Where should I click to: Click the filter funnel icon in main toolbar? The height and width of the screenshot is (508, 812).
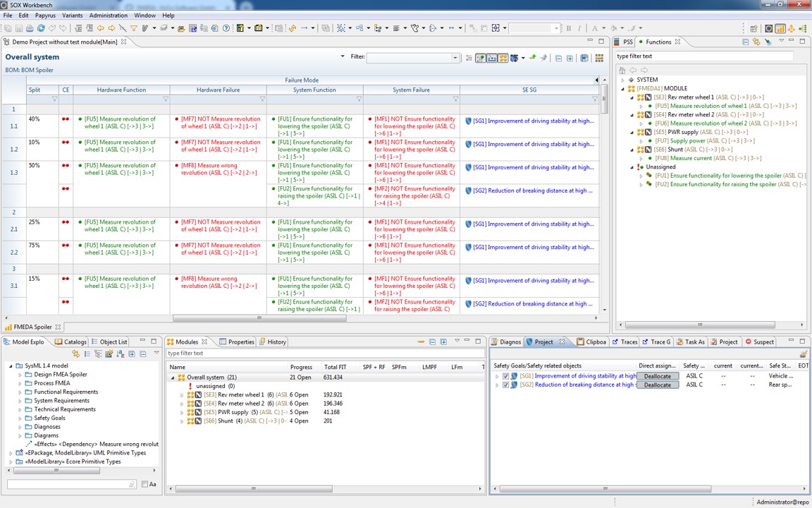click(x=133, y=28)
